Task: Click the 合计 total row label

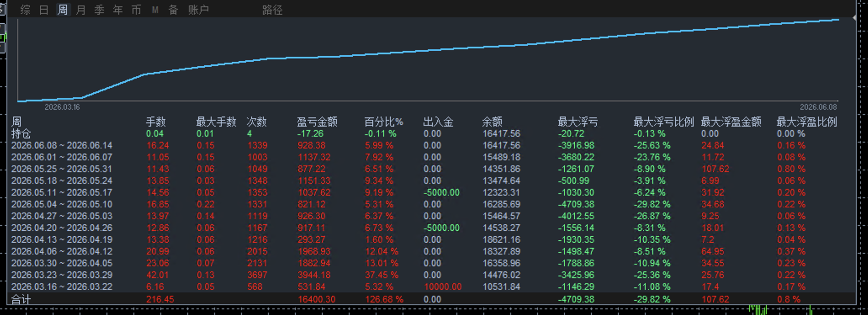Action: click(21, 299)
